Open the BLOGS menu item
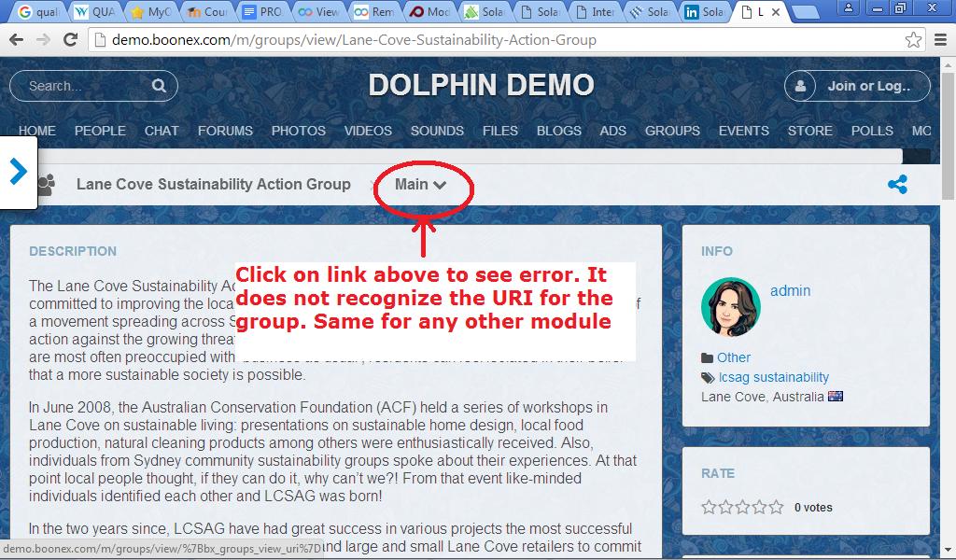 pyautogui.click(x=558, y=131)
